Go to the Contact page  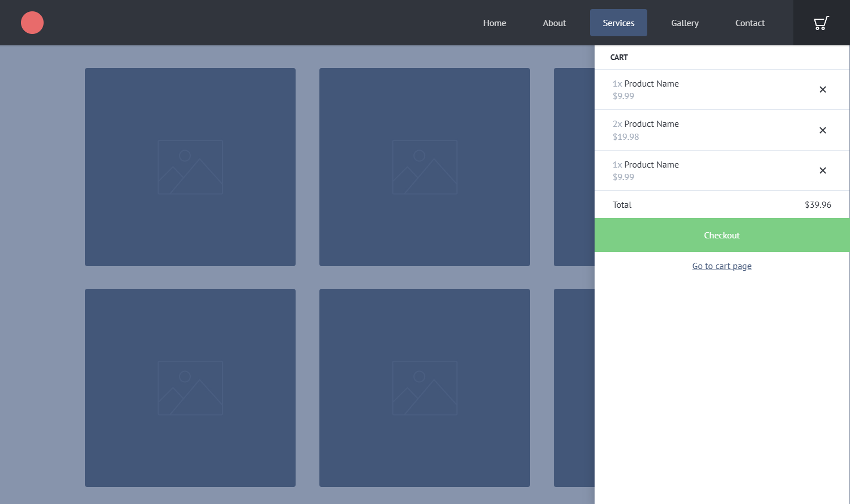click(x=750, y=23)
